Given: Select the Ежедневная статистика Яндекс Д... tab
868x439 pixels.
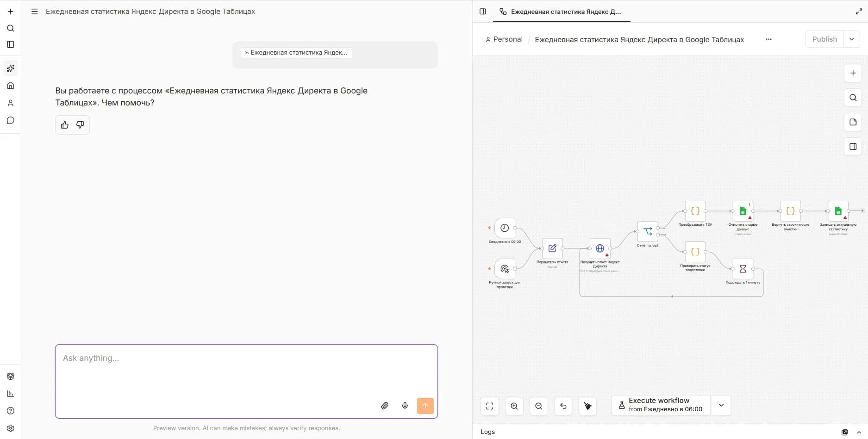Looking at the screenshot, I should click(561, 12).
